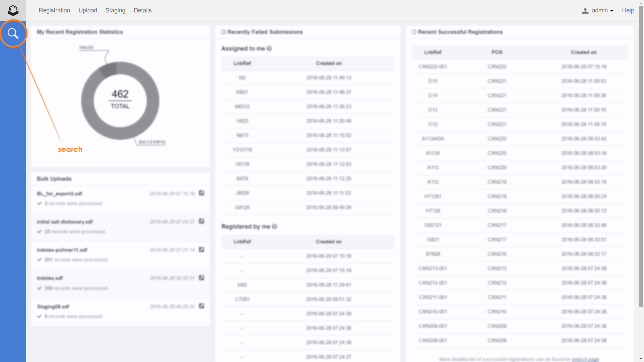Image resolution: width=644 pixels, height=362 pixels.
Task: Open details icon for Indoles-polimer11.sdf upload
Action: point(202,250)
